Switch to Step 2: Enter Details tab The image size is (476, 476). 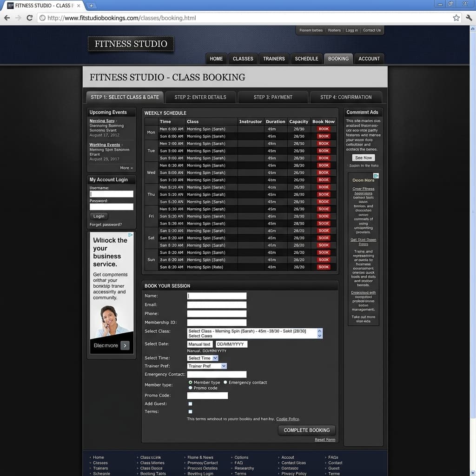(x=200, y=97)
